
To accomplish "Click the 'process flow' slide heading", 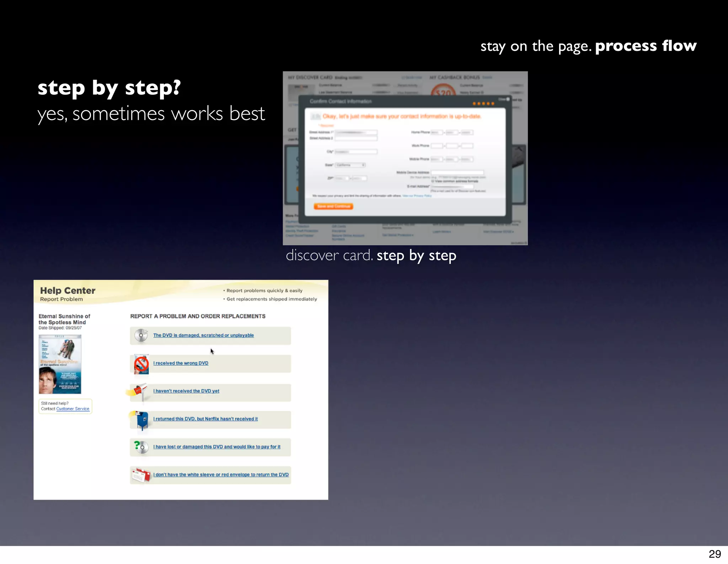I will 646,46.
